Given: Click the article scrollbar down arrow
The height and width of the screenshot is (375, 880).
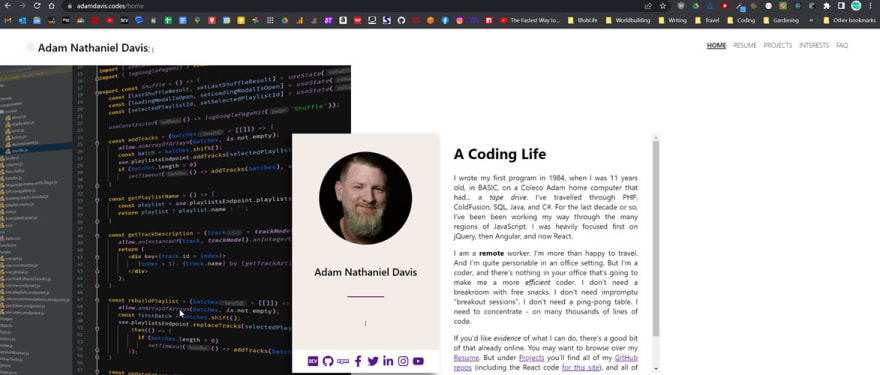Looking at the screenshot, I should (656, 369).
